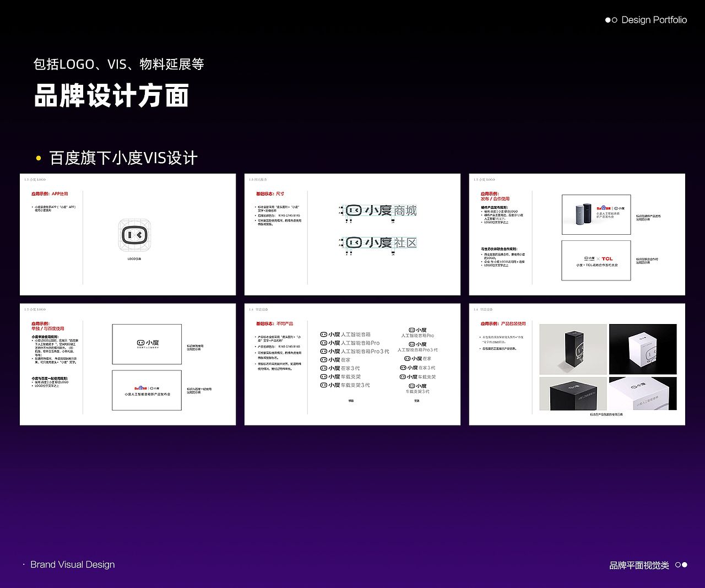
Task: Click the '小度 车载支架' horizontal logo
Action: [340, 376]
